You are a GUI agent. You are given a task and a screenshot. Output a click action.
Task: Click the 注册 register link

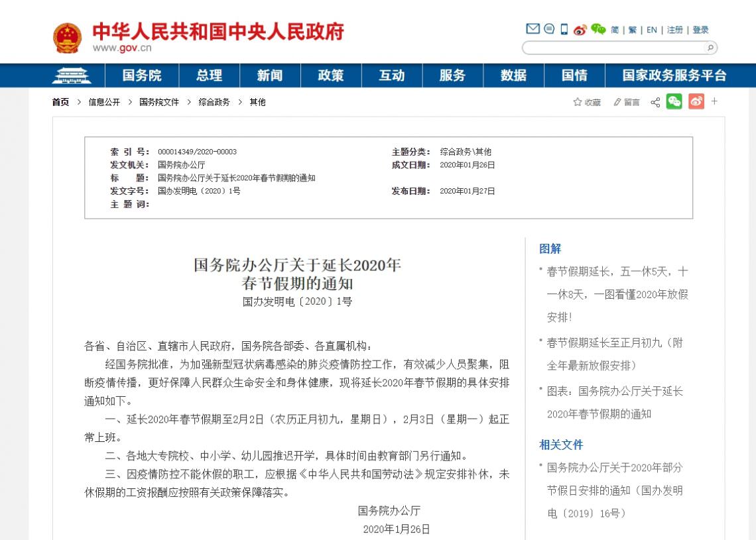tap(674, 30)
